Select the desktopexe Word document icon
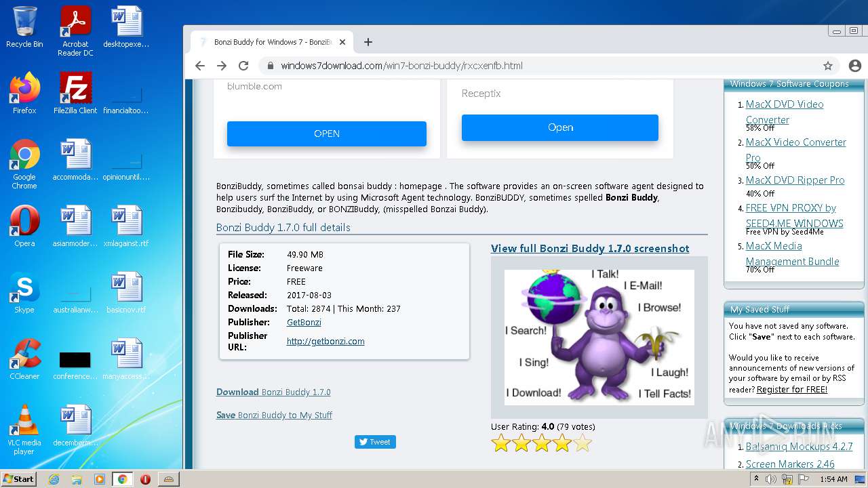Screen dimensions: 868x488 pyautogui.click(x=126, y=27)
